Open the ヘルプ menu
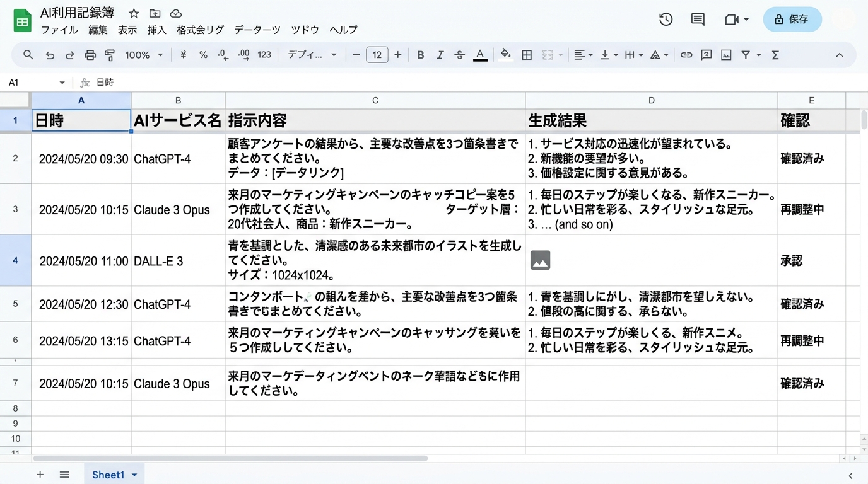The image size is (868, 484). coord(343,30)
